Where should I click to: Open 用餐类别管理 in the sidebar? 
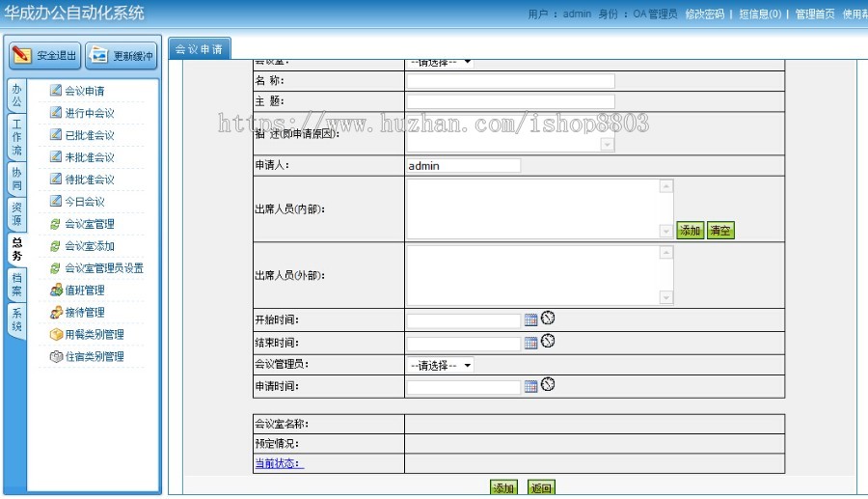95,335
